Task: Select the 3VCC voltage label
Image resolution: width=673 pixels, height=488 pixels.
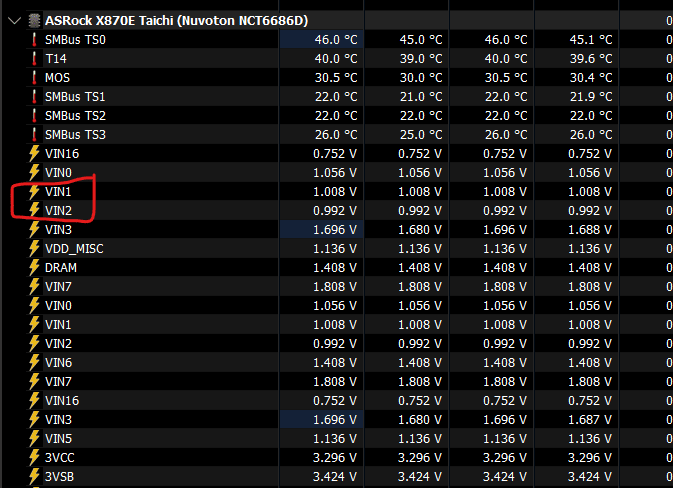Action: [x=60, y=458]
